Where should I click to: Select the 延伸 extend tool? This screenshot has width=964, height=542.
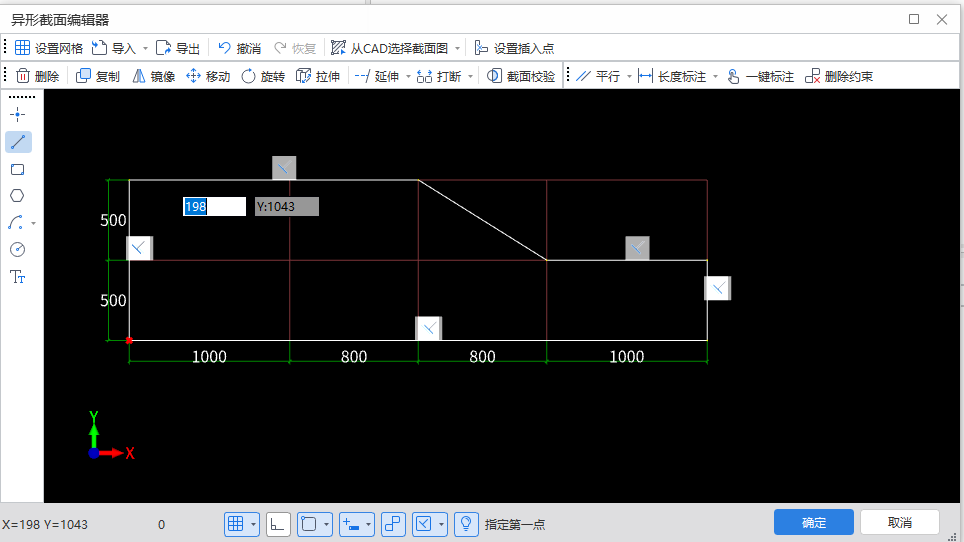pyautogui.click(x=377, y=76)
